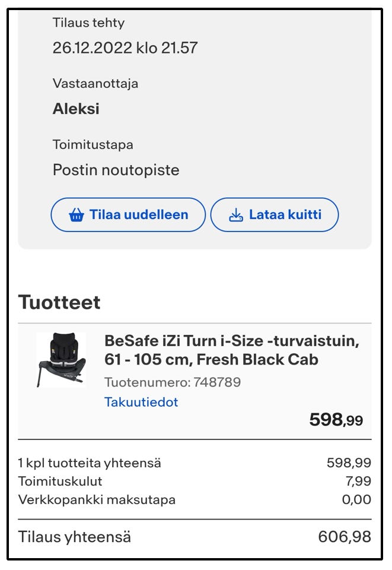
Task: Open the Takuutiedot warranty link
Action: [141, 402]
